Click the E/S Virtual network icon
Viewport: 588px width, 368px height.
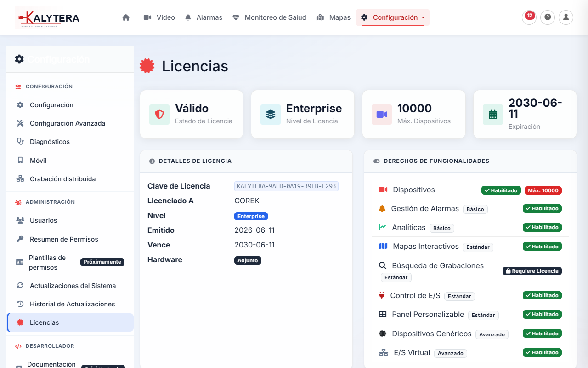384,353
